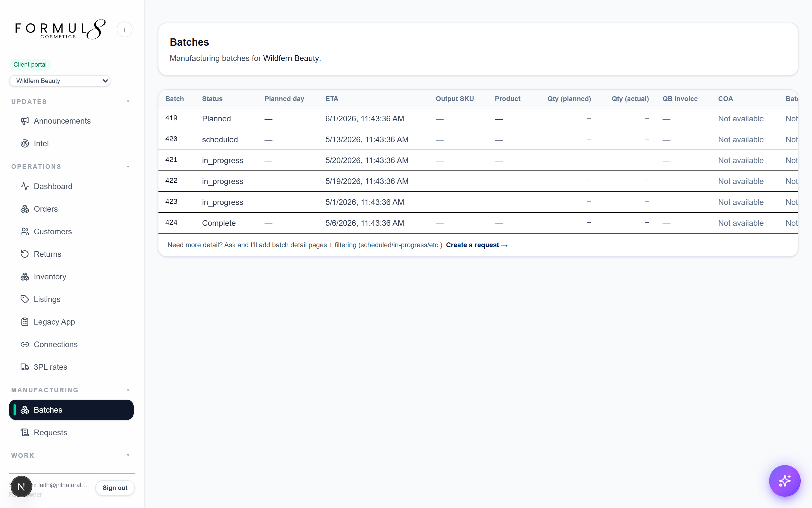
Task: Select the Batches menu item
Action: pos(71,410)
